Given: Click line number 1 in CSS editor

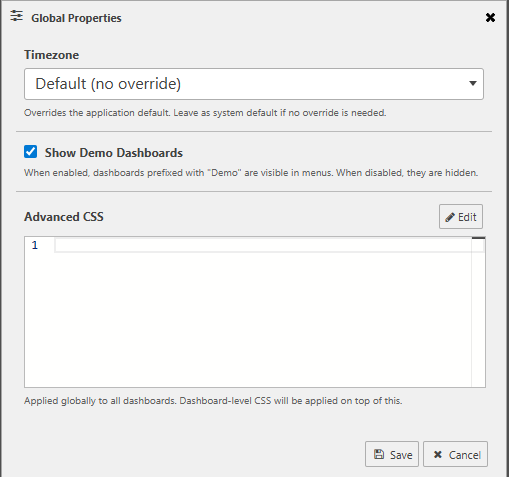Looking at the screenshot, I should [35, 245].
